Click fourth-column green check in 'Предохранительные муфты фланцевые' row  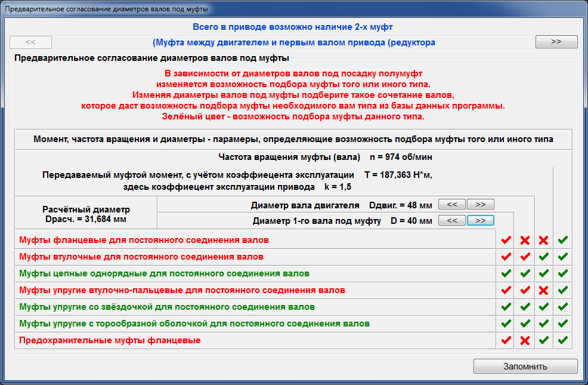point(563,340)
